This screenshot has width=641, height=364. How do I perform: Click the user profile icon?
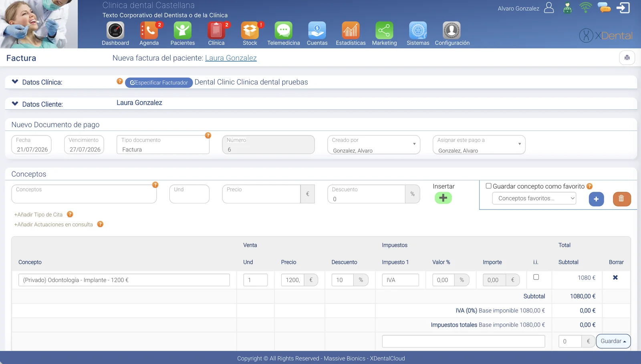pyautogui.click(x=549, y=8)
